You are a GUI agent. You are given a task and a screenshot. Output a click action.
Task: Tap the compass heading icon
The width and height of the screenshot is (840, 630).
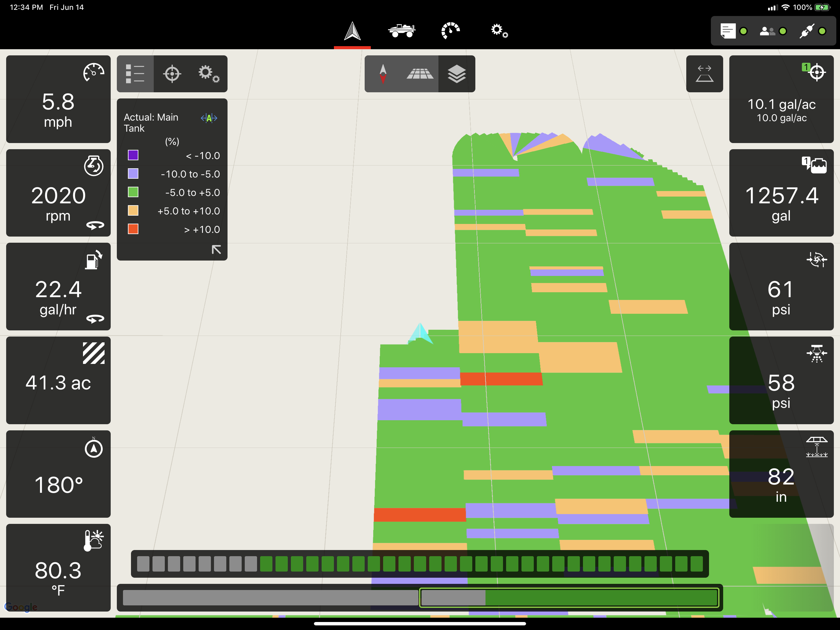click(x=94, y=448)
